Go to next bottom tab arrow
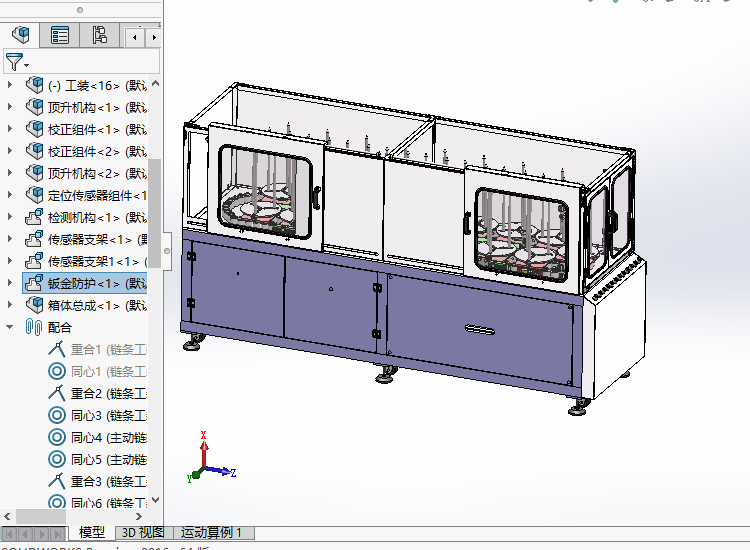 coord(42,533)
